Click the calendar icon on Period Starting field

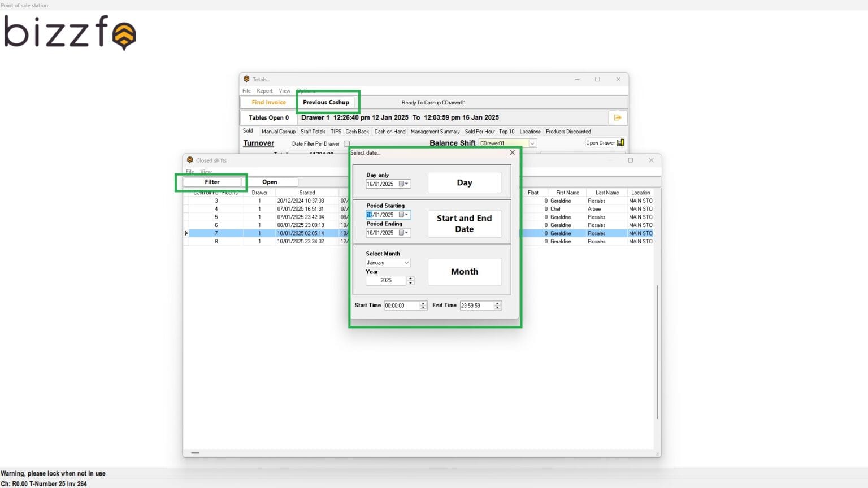point(402,215)
